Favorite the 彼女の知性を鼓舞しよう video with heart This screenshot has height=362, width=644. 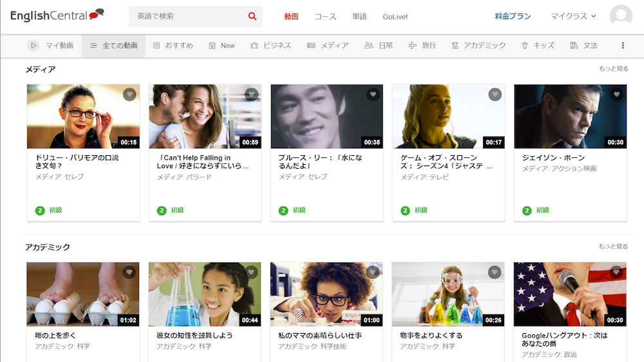[251, 272]
